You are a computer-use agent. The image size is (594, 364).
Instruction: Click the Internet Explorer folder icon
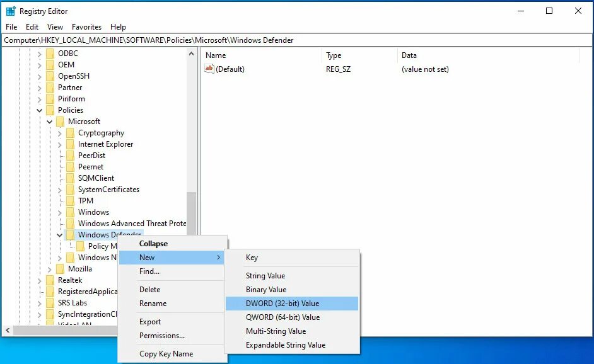coord(70,144)
